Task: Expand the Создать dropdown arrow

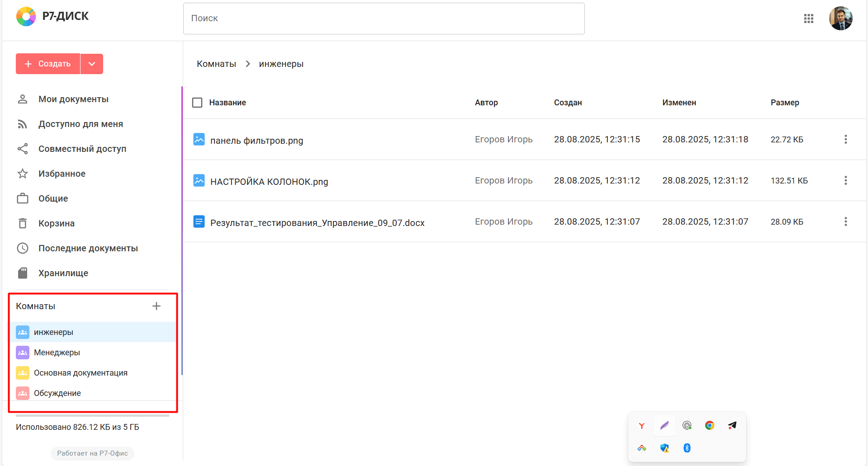Action: [92, 64]
